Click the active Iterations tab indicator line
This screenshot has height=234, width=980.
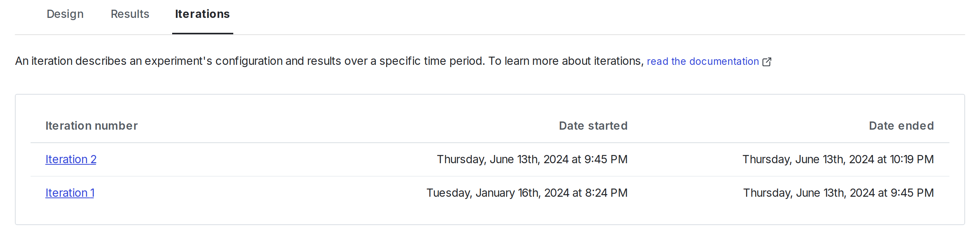coord(202,34)
